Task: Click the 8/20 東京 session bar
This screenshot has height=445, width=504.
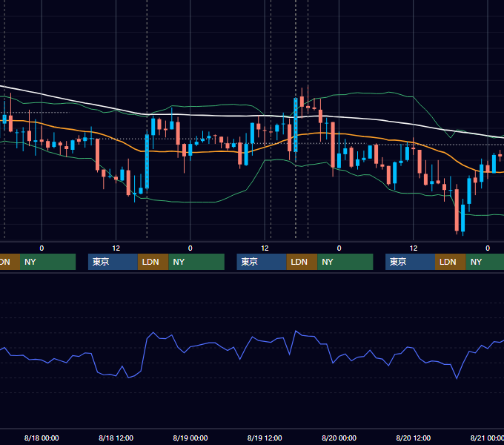Action: coord(410,262)
